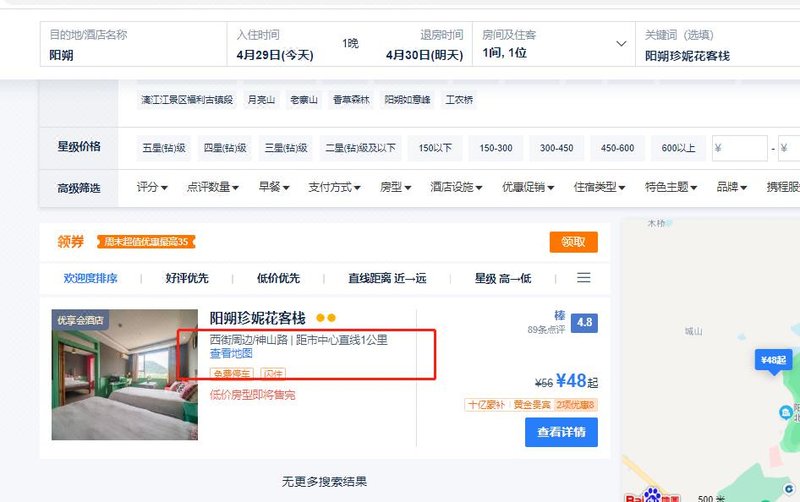Switch to 低价优先 sorting tab
This screenshot has height=502, width=800.
(278, 279)
